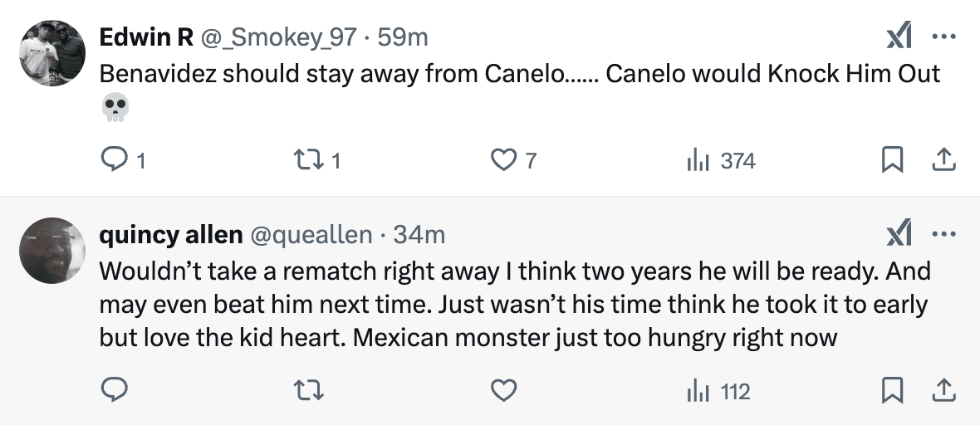
Task: Bookmark quincy allen's tweet
Action: tap(892, 390)
